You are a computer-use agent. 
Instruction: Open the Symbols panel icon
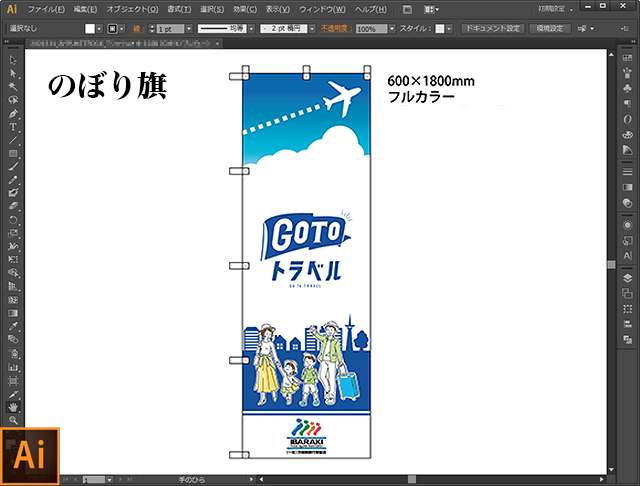pyautogui.click(x=627, y=89)
